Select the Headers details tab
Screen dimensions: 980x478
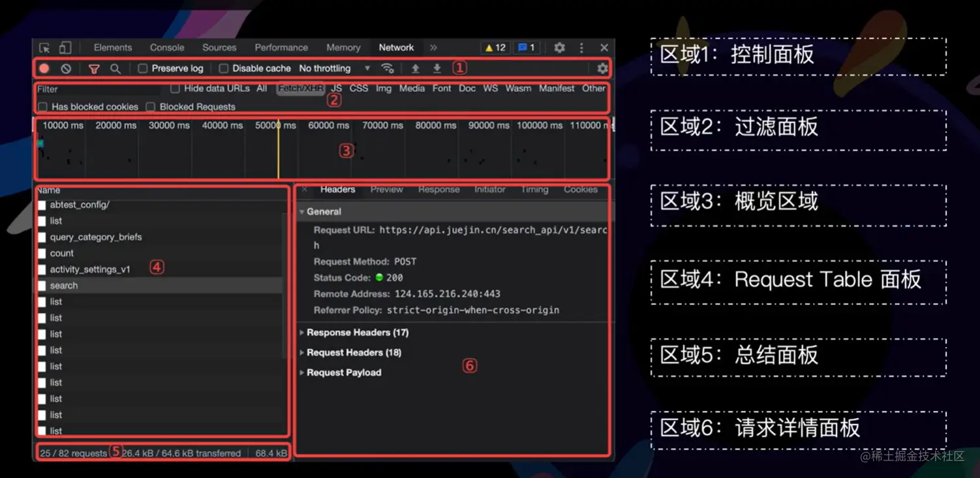[337, 190]
